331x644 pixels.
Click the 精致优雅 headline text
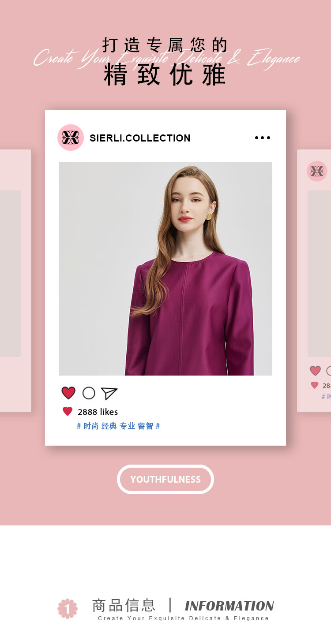pyautogui.click(x=165, y=74)
